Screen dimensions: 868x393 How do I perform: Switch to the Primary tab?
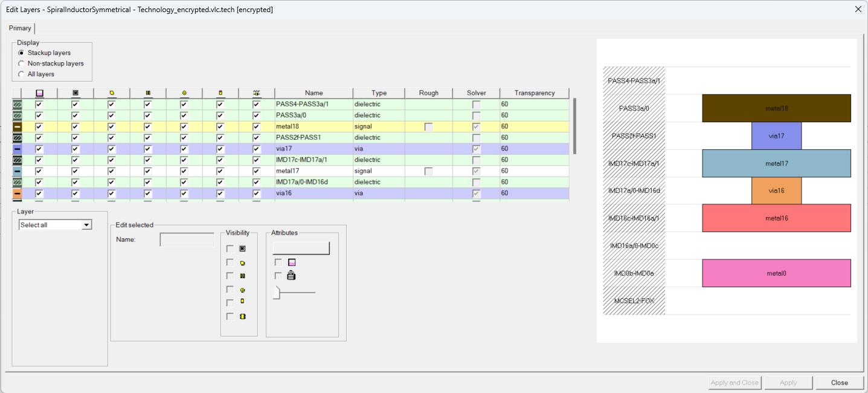tap(20, 28)
